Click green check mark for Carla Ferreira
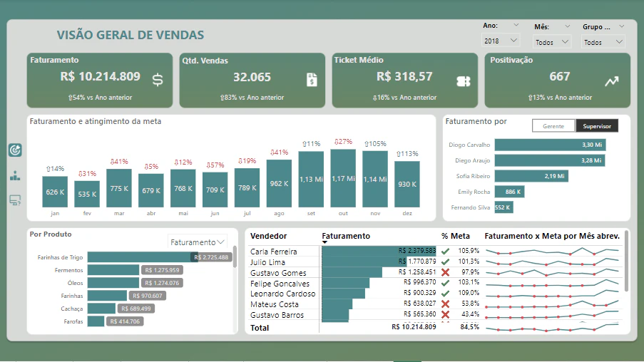644x362 pixels. [x=445, y=251]
